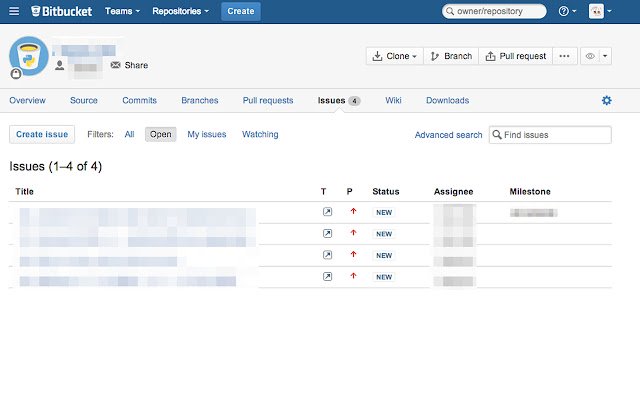The height and width of the screenshot is (400, 640).
Task: Open the help question mark menu
Action: [x=567, y=11]
